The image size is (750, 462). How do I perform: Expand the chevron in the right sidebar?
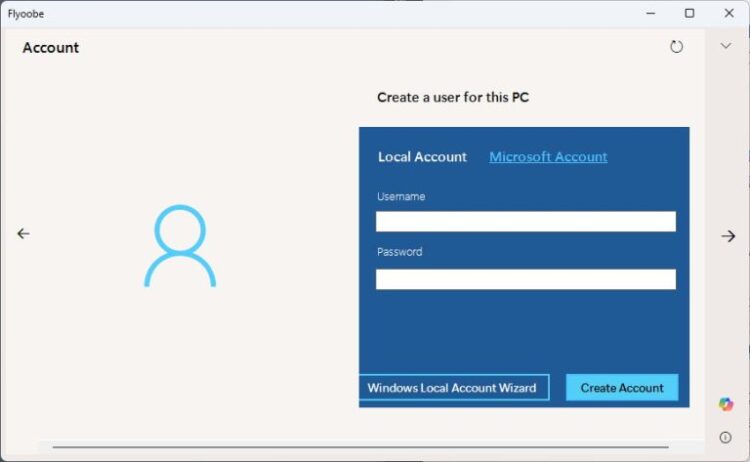pos(726,46)
